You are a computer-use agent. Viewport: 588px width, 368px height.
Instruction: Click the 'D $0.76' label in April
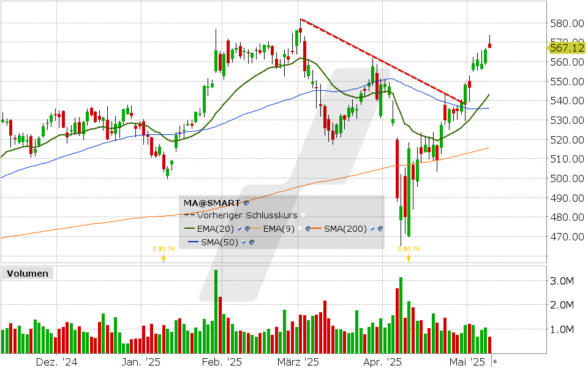[409, 248]
